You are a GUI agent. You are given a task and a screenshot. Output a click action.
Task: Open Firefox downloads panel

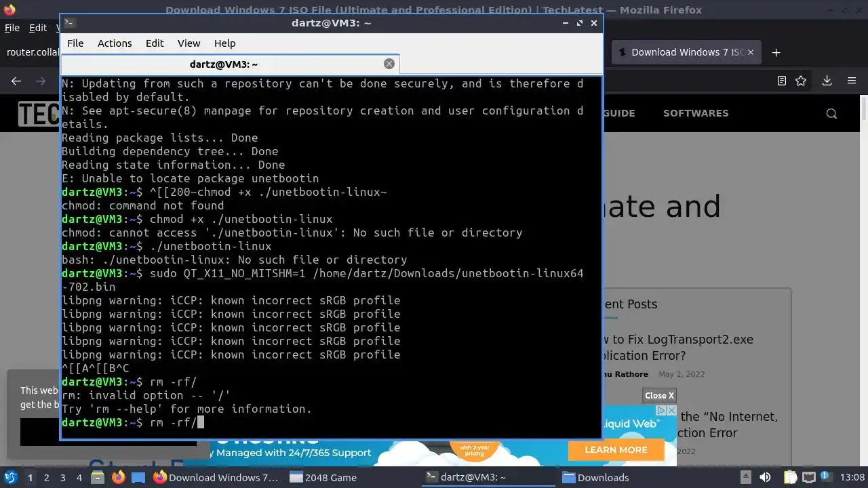827,81
